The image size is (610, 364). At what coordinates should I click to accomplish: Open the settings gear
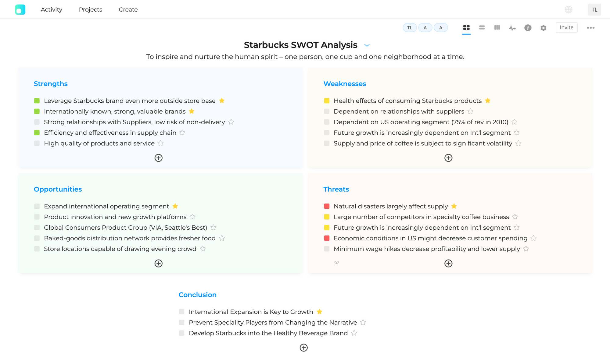(x=543, y=27)
